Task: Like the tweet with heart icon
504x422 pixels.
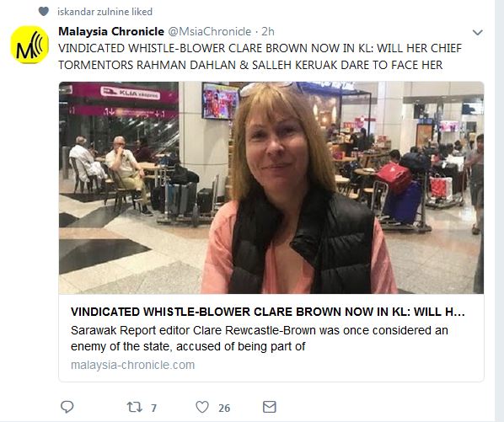Action: pos(202,407)
